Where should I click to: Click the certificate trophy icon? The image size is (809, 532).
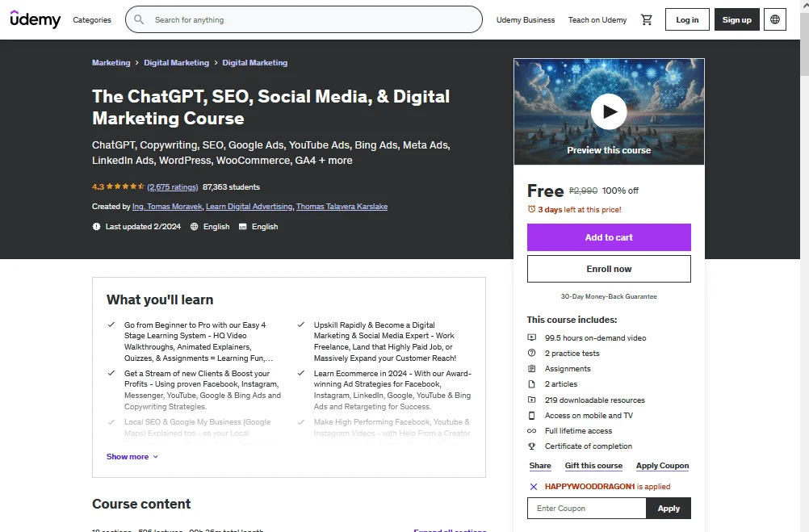(531, 446)
